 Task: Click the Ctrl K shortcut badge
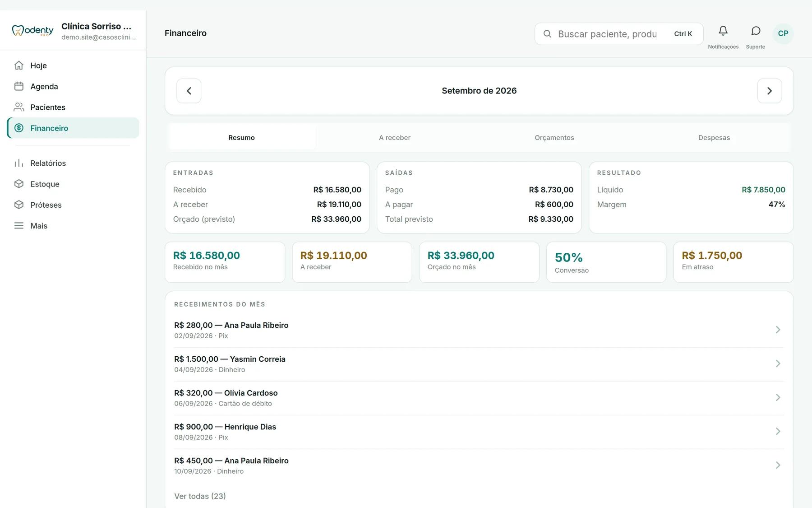[683, 34]
